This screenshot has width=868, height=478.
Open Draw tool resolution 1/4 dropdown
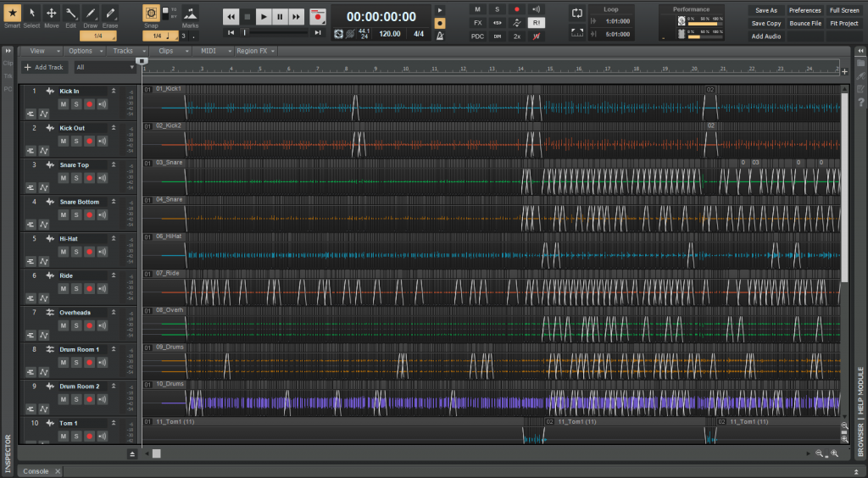pos(98,36)
